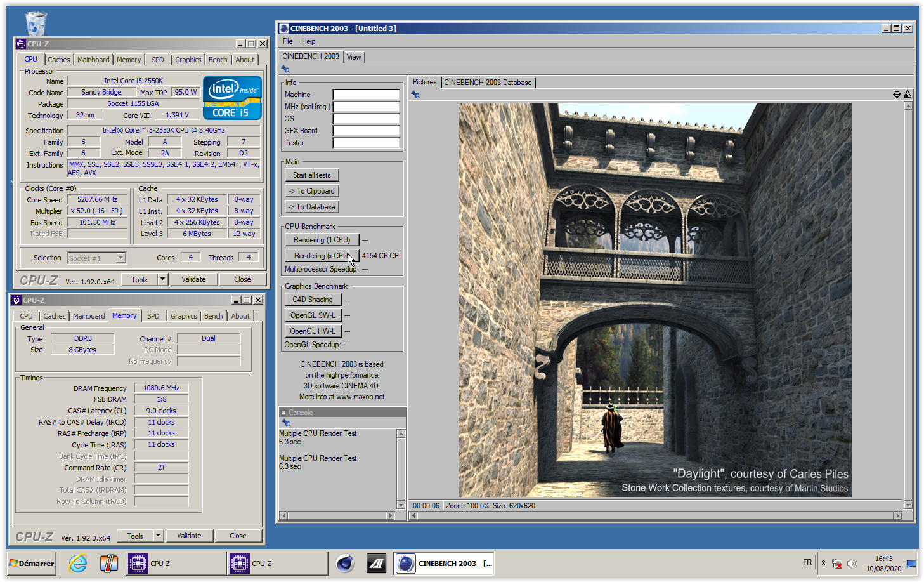Click the network status tray icon with red X
The width and height of the screenshot is (924, 582).
point(837,564)
